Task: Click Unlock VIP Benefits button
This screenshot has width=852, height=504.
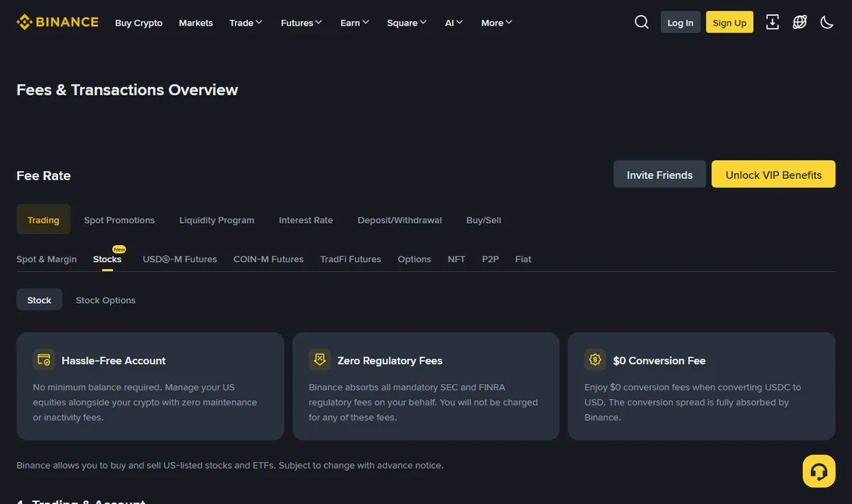Action: click(x=773, y=175)
